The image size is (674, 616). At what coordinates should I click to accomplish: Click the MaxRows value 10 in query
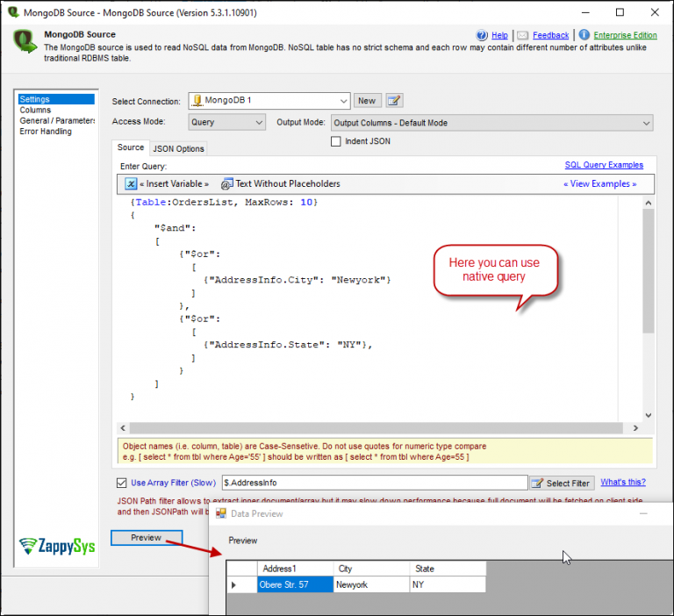pos(306,202)
